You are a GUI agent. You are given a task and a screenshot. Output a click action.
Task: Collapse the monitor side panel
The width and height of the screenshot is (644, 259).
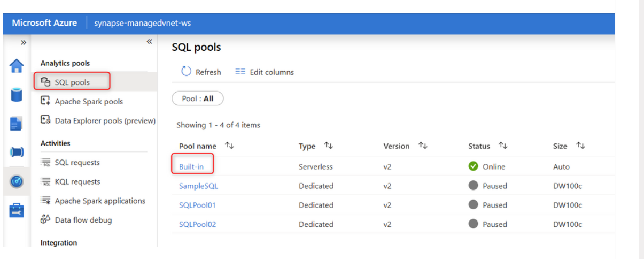[x=150, y=42]
